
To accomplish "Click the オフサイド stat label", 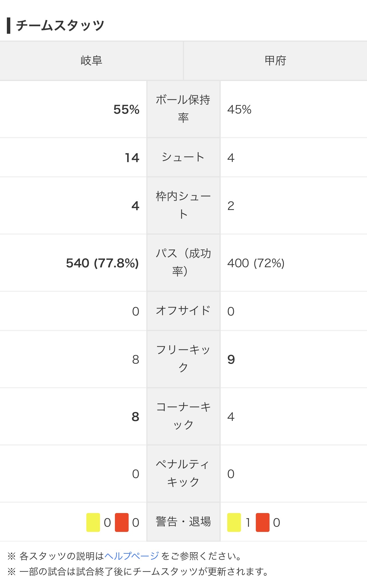I will (x=183, y=311).
